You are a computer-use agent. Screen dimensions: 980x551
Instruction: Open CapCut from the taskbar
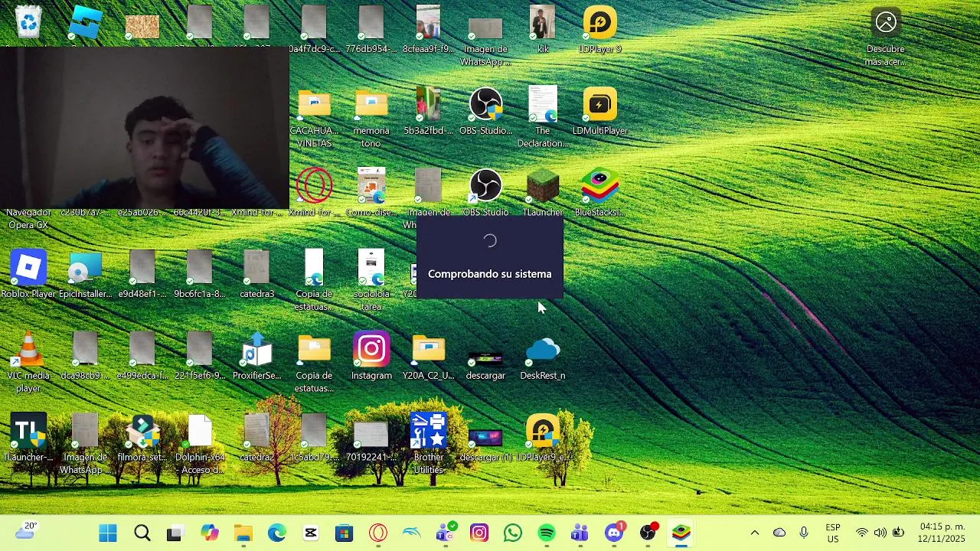pyautogui.click(x=310, y=533)
